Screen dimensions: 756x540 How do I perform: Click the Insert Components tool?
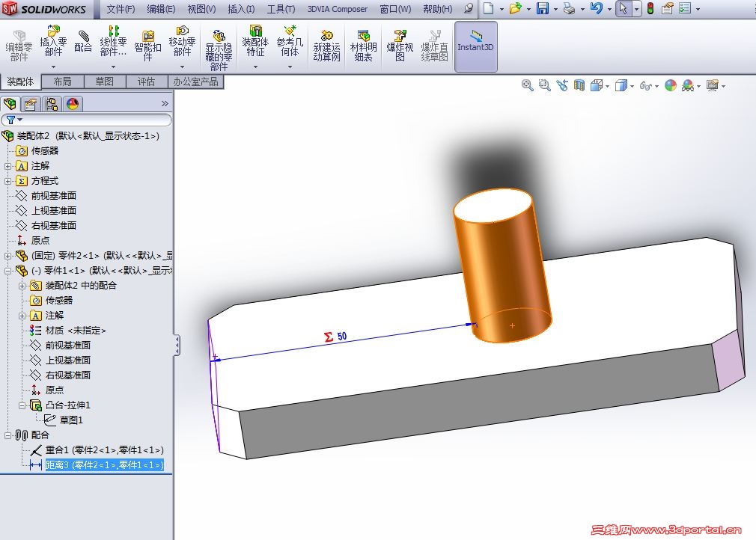(53, 41)
